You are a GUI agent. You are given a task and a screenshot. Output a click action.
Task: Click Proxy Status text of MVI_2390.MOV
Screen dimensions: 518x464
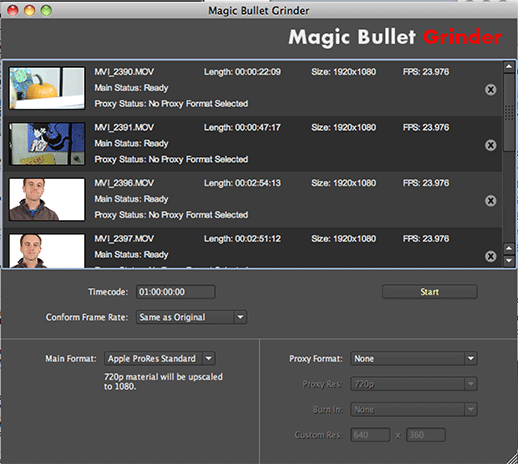171,104
